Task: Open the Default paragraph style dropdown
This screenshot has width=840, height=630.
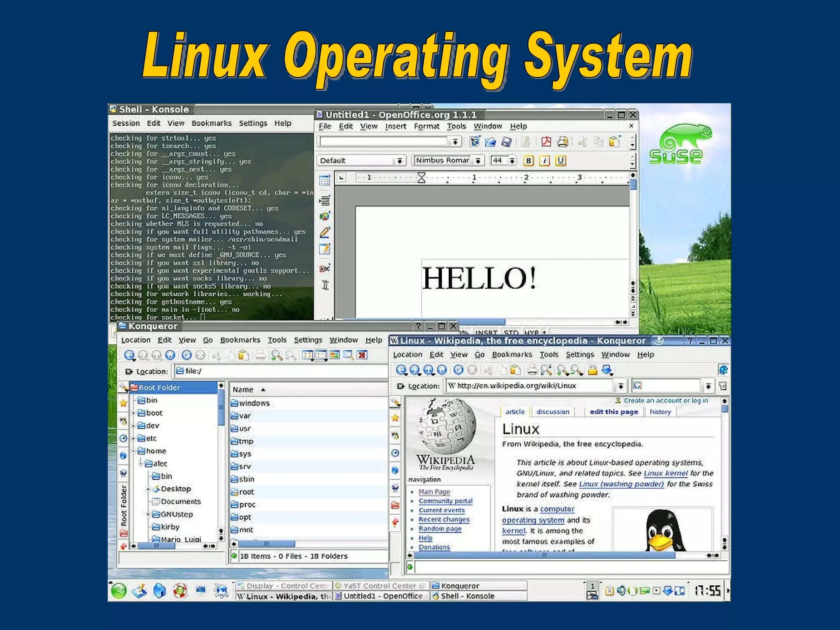Action: coord(399,161)
